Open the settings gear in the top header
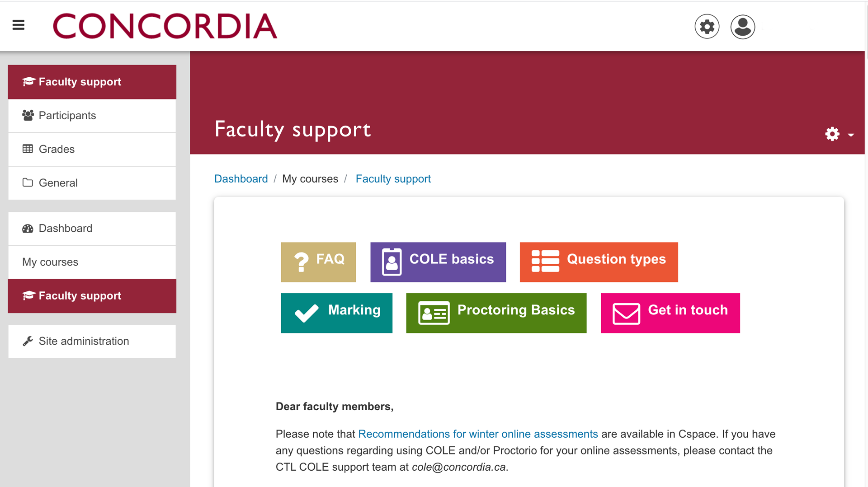The height and width of the screenshot is (487, 868). pyautogui.click(x=707, y=27)
